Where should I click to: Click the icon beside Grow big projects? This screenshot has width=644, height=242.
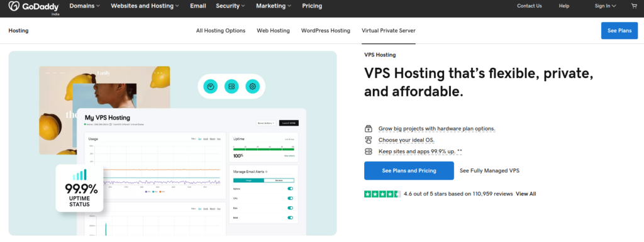coord(369,129)
